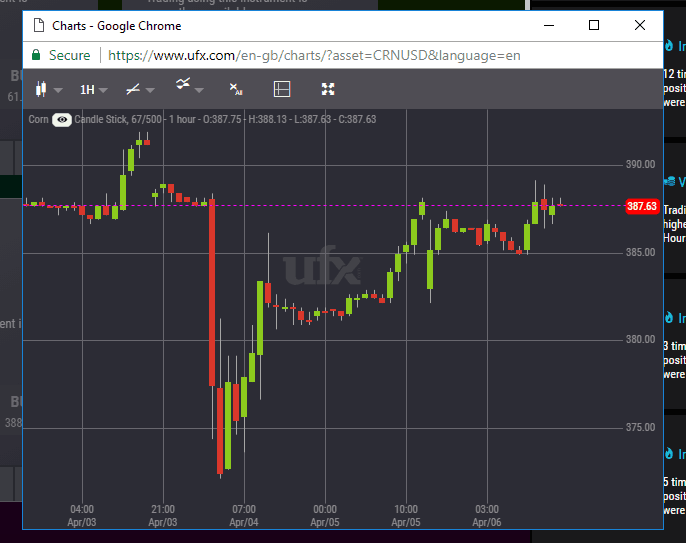
Task: Click the 03:00 Apr/06 time label
Action: click(487, 516)
